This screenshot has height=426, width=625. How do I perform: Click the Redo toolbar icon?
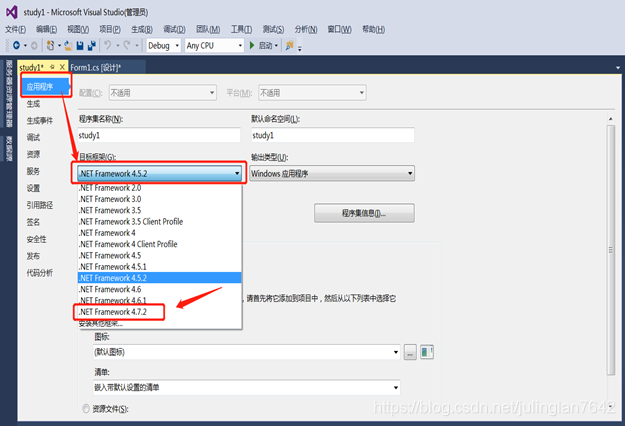[x=127, y=45]
